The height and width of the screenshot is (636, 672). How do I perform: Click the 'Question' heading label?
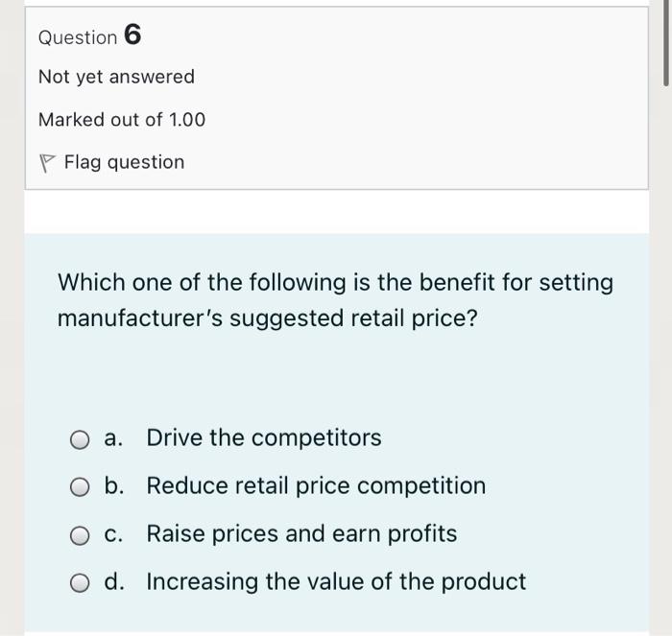(78, 37)
